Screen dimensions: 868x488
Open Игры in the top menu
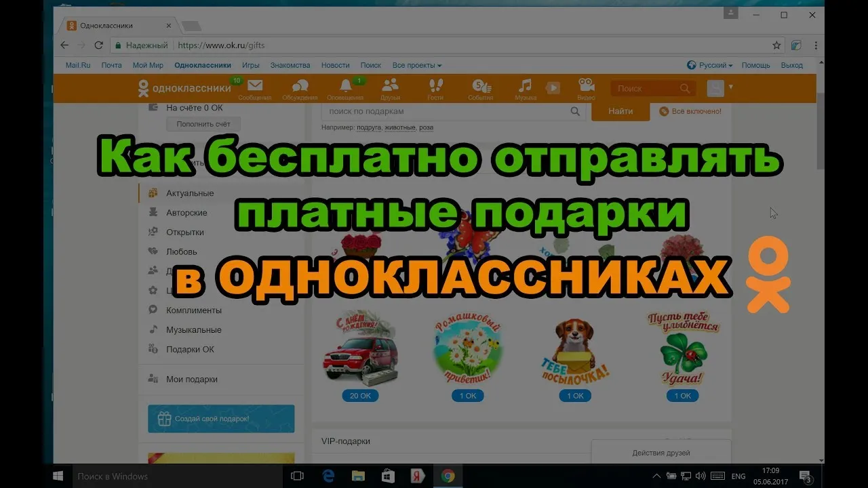pos(251,65)
